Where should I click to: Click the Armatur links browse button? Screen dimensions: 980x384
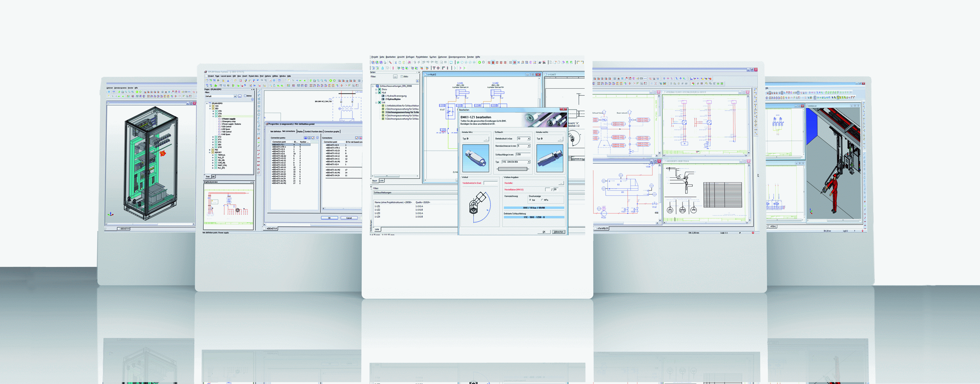[x=486, y=139]
